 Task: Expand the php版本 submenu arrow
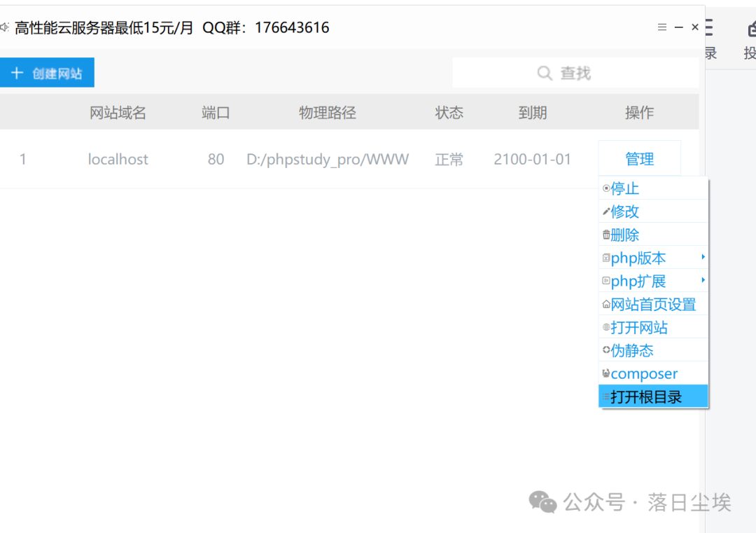703,257
